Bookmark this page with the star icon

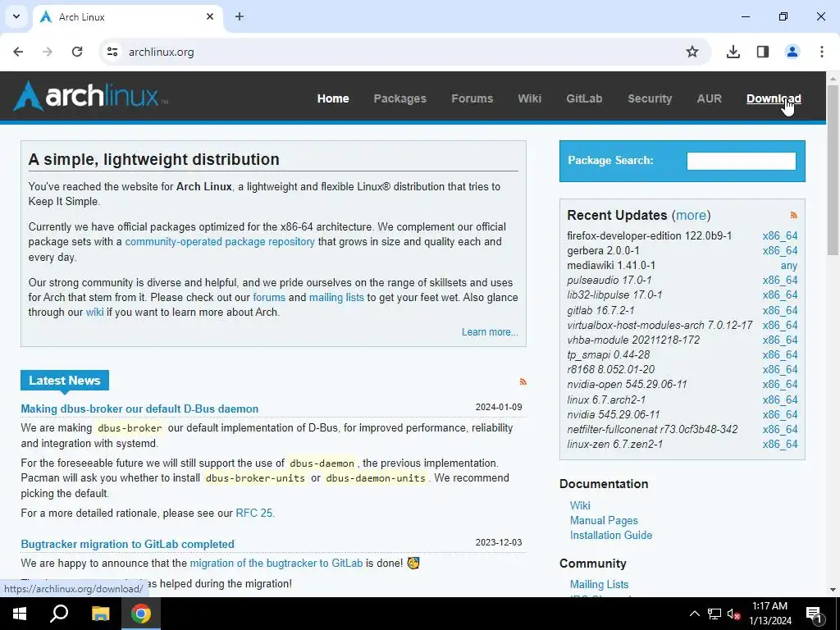tap(692, 52)
